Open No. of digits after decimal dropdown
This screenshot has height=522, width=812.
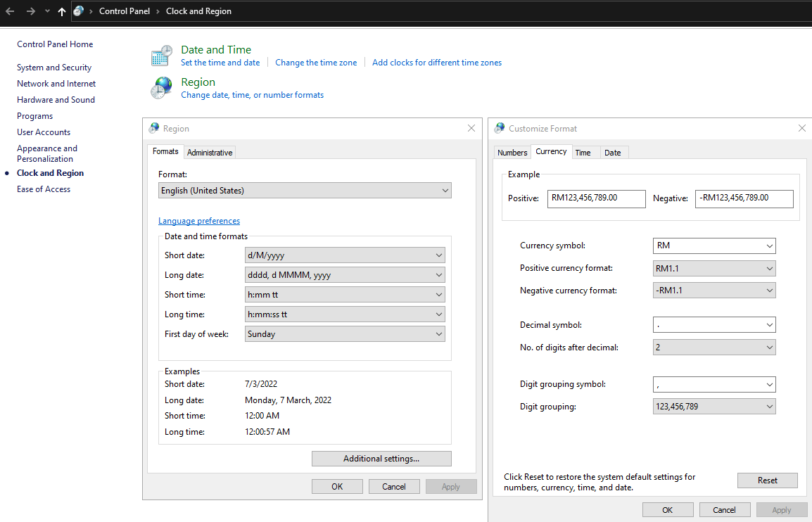(714, 348)
